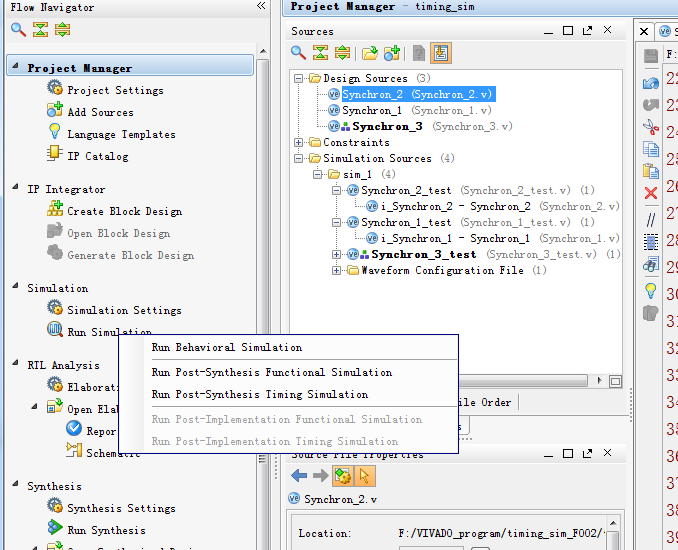Open Synthesis Settings gear item
Screen dimensions: 678x550
(111, 508)
